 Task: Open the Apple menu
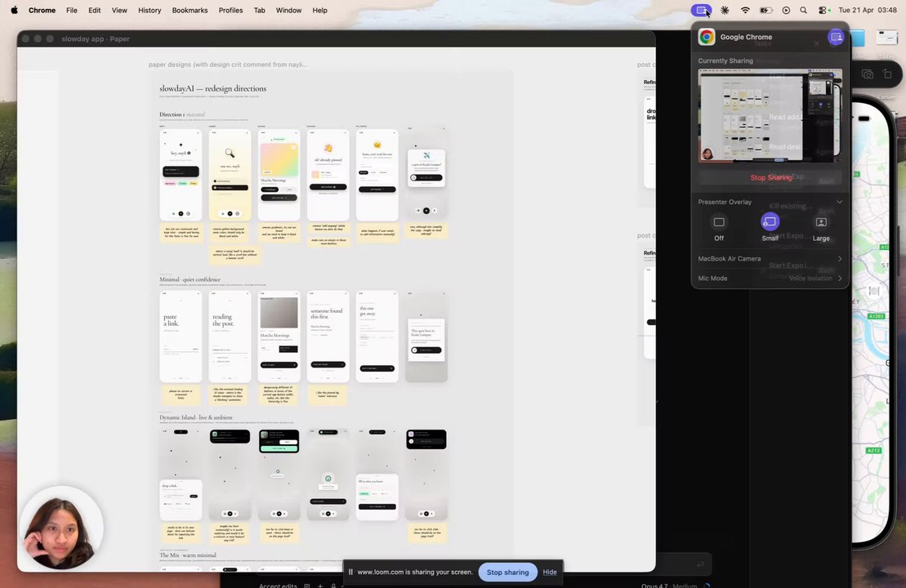pos(15,11)
